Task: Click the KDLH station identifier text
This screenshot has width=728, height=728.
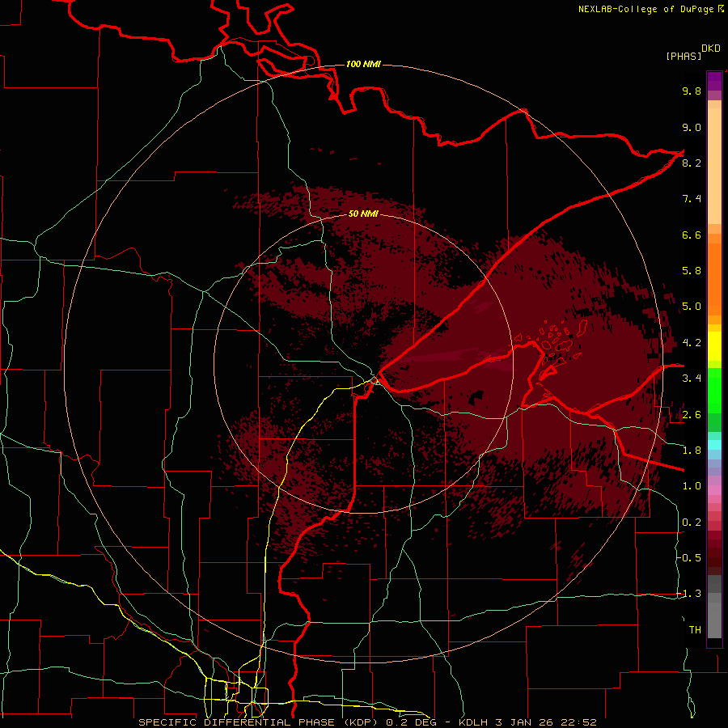Action: coord(473,722)
